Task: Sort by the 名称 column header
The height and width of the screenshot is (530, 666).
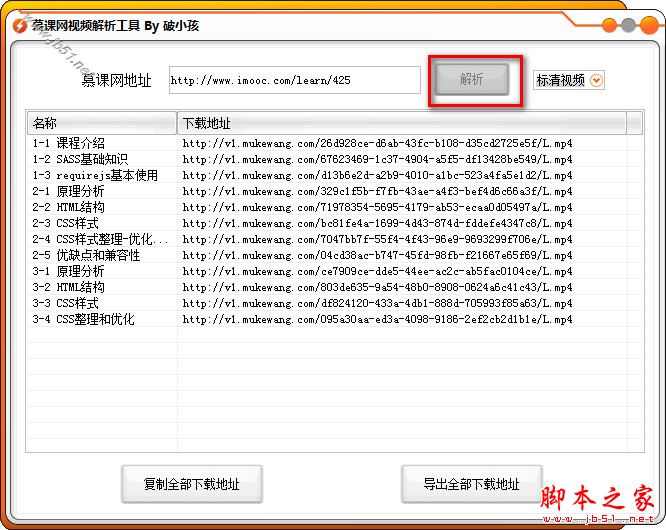Action: (102, 123)
